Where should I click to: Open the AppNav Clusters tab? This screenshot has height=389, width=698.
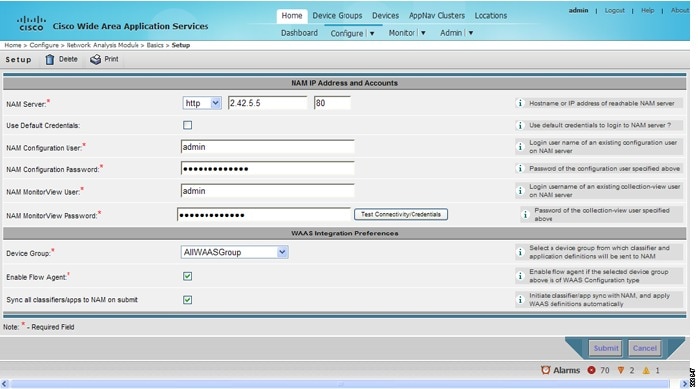(x=437, y=16)
